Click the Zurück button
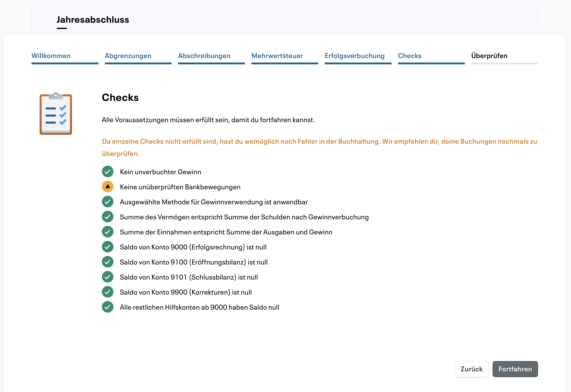This screenshot has height=392, width=571. (x=471, y=369)
